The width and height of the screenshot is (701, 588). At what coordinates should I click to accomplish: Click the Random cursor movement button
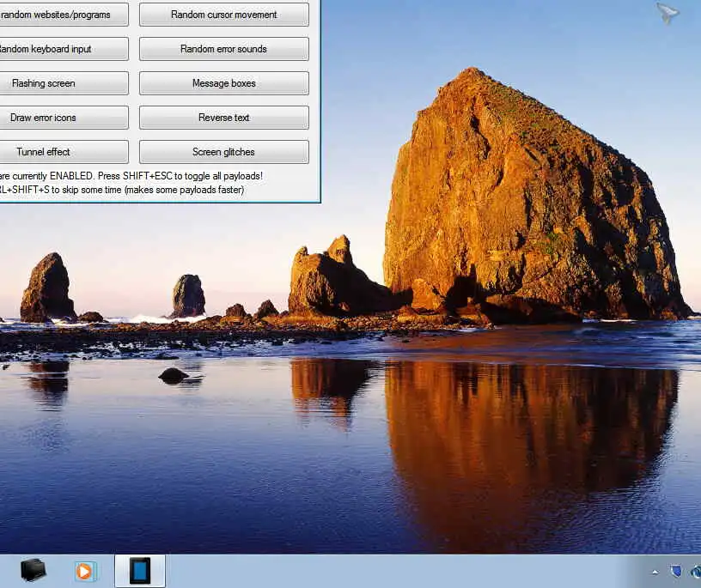click(x=224, y=15)
